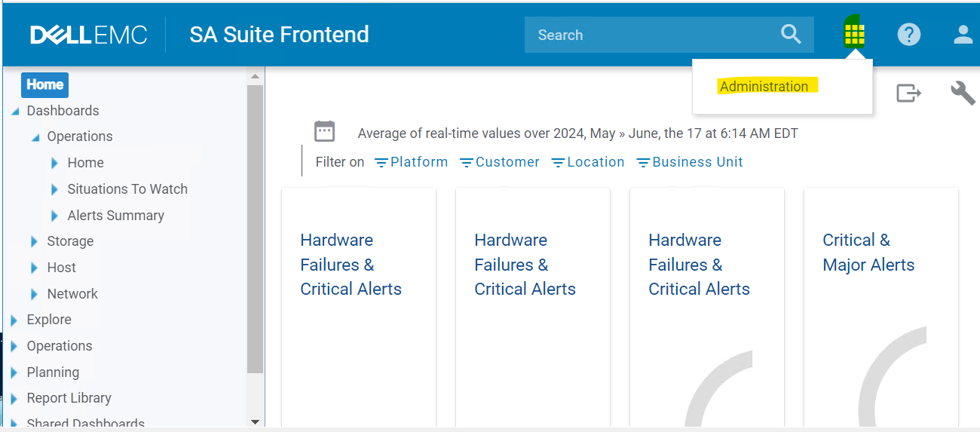Select the Home tab in sidebar
980x432 pixels.
click(x=44, y=84)
